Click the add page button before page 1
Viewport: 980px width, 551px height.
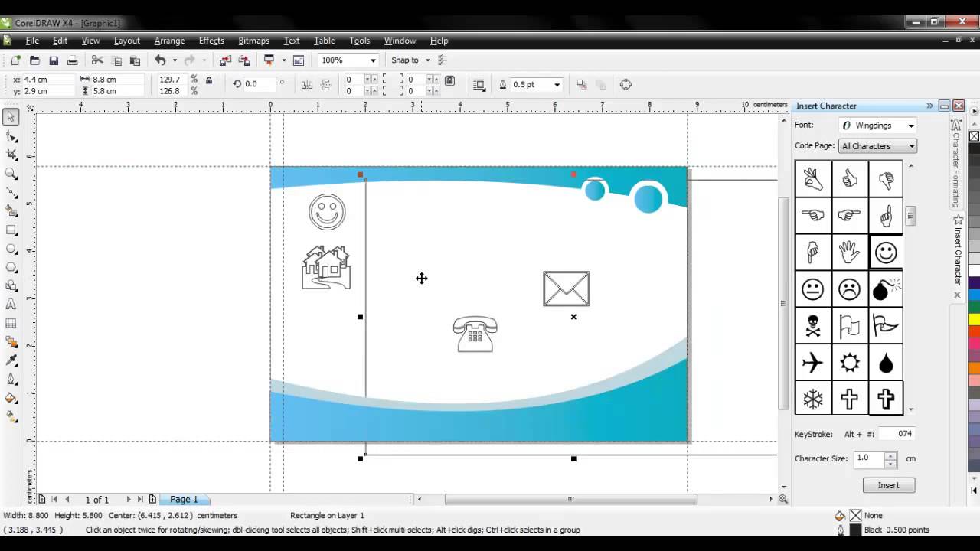pos(42,499)
